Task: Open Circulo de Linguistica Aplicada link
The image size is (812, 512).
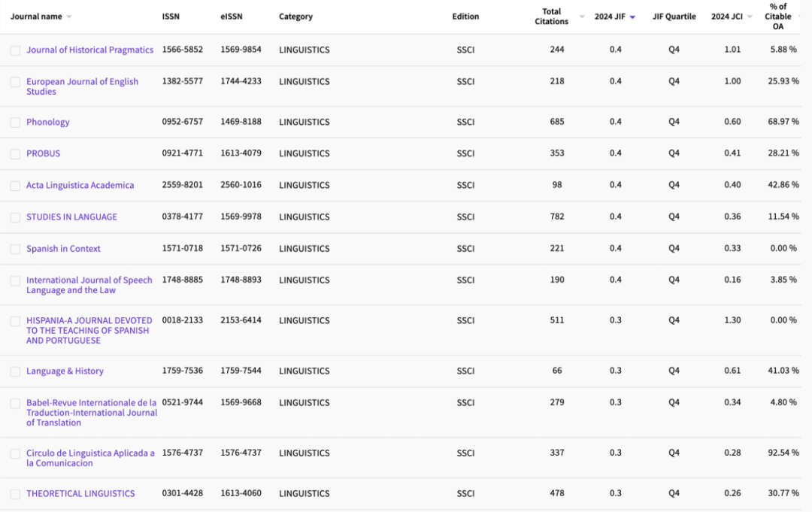Action: pyautogui.click(x=91, y=458)
